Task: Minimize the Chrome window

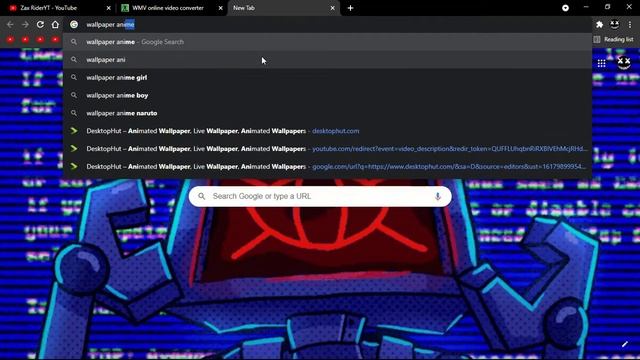Action: point(586,7)
